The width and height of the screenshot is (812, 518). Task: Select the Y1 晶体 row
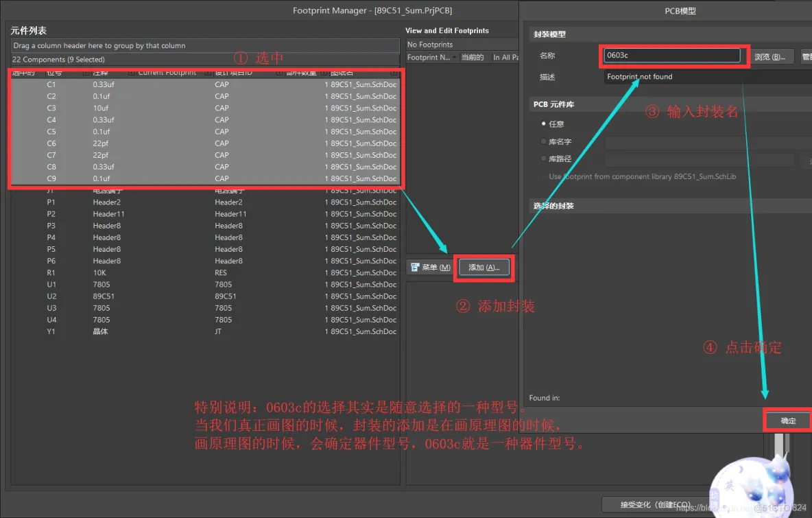point(205,331)
